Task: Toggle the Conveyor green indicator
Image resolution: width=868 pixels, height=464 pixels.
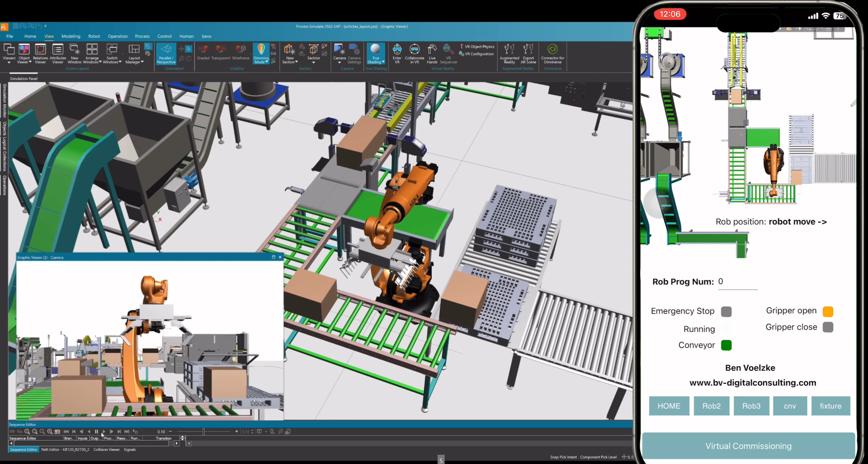Action: (x=726, y=345)
